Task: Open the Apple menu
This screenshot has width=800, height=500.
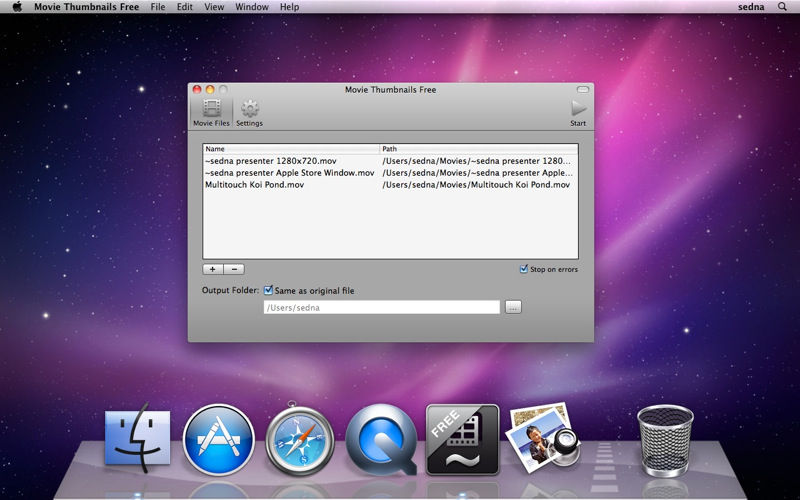Action: click(x=17, y=7)
